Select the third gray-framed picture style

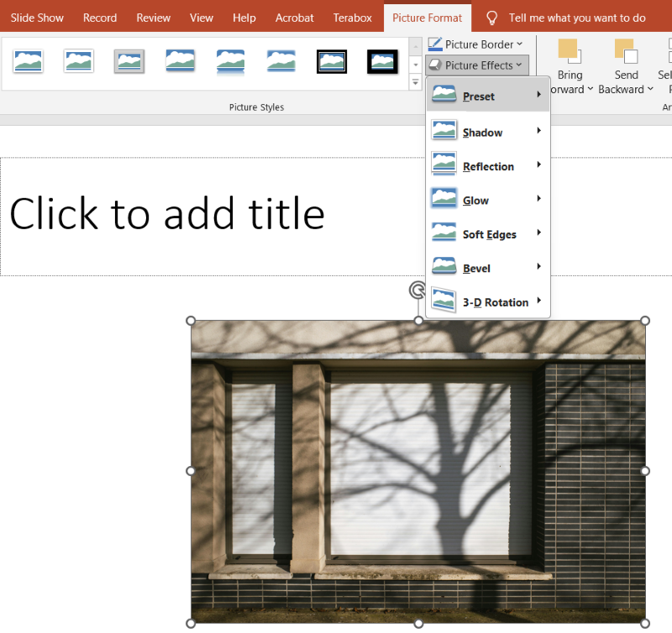[x=129, y=61]
